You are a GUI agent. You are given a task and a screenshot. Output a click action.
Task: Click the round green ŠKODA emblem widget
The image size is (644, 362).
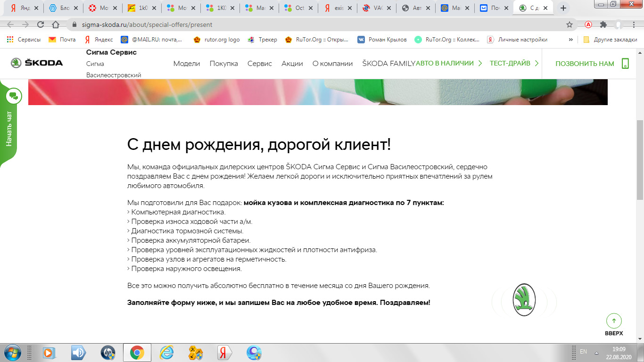[x=524, y=300]
